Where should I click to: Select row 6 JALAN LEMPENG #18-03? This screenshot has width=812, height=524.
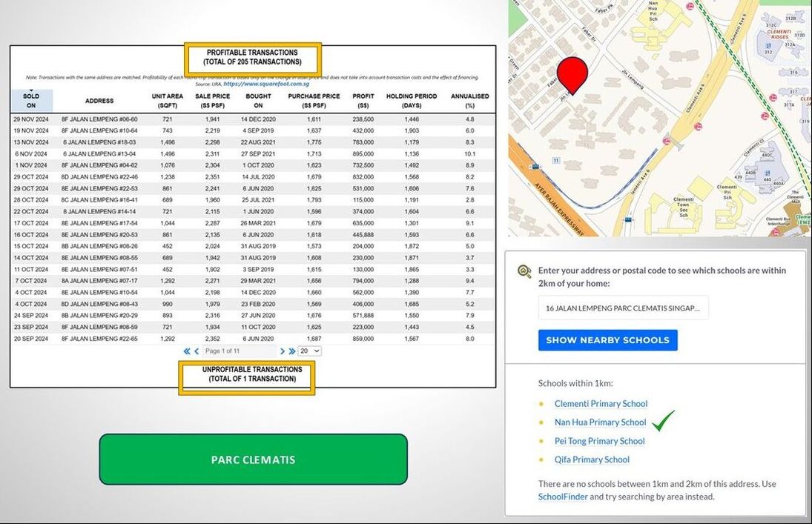(253, 142)
